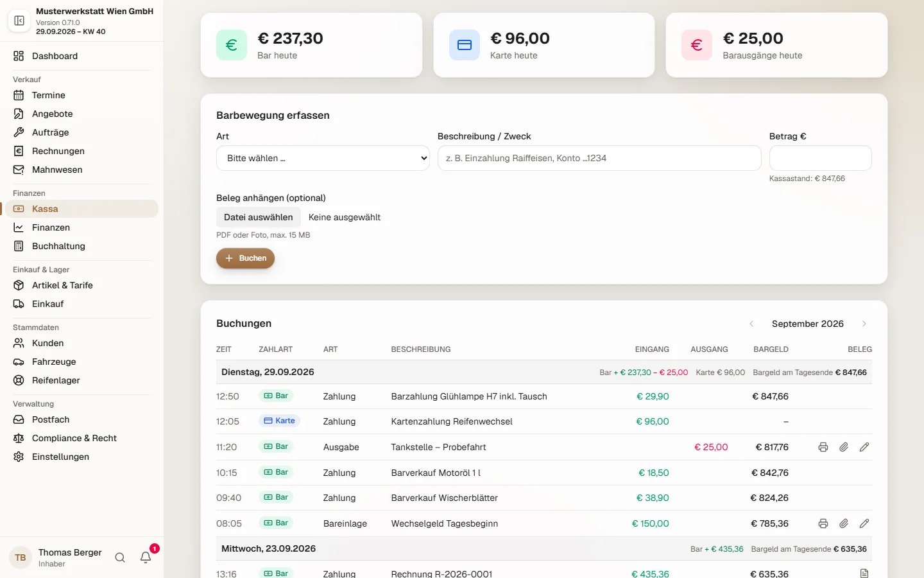Click the Bar badge at 12:50
Image resolution: width=924 pixels, height=578 pixels.
pos(276,396)
